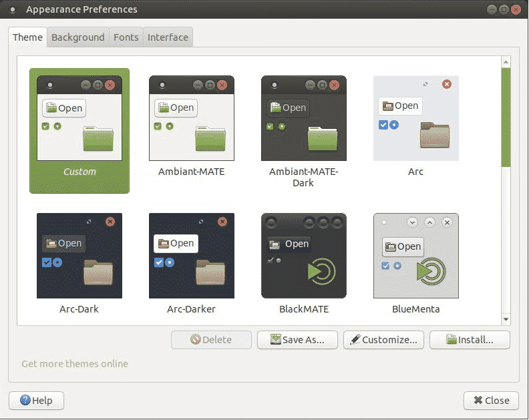Maximize the Appearance Preferences window
529x420 pixels.
point(504,9)
